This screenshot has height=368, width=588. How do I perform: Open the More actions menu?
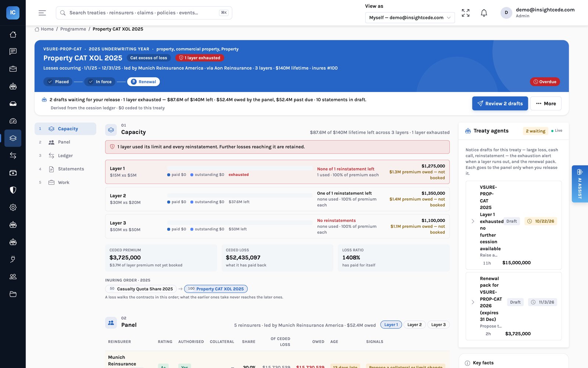point(546,103)
